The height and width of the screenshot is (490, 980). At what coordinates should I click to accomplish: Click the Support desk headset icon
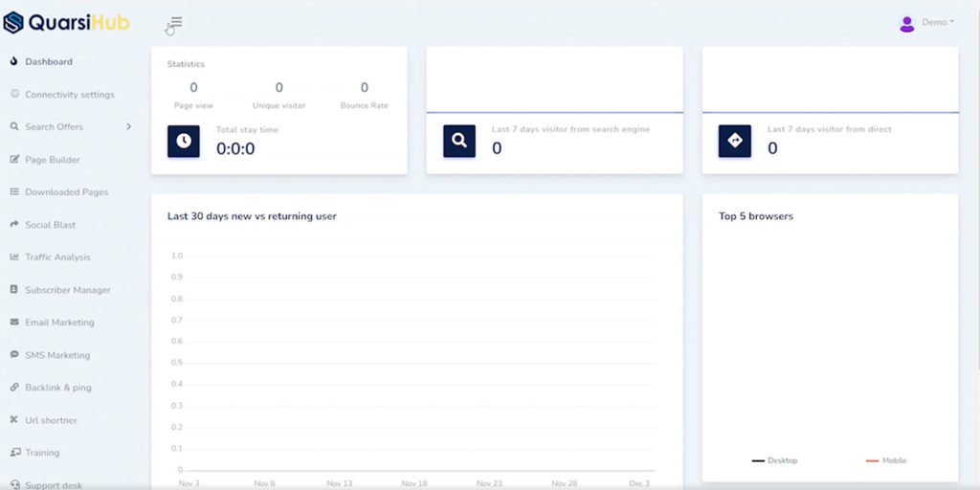pyautogui.click(x=15, y=484)
